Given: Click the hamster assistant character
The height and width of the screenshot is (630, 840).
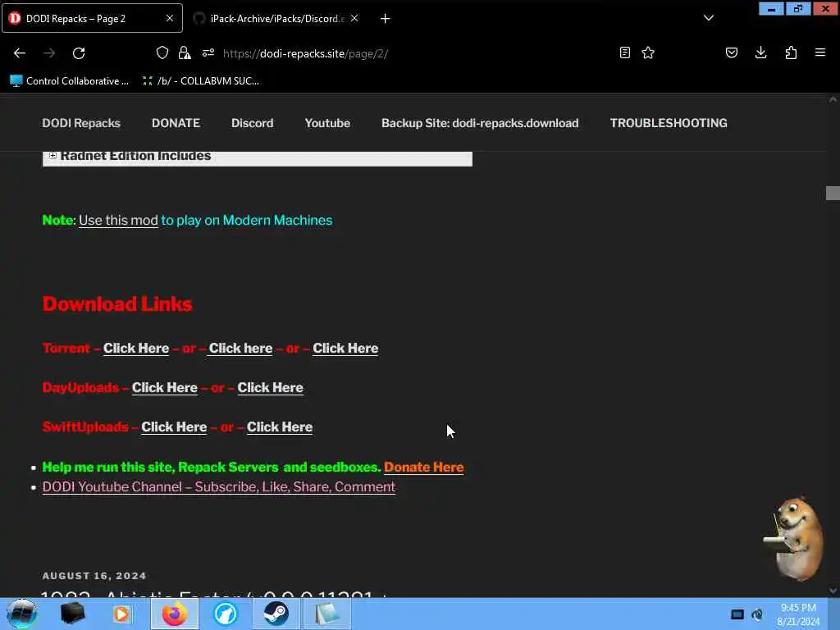Looking at the screenshot, I should click(794, 539).
